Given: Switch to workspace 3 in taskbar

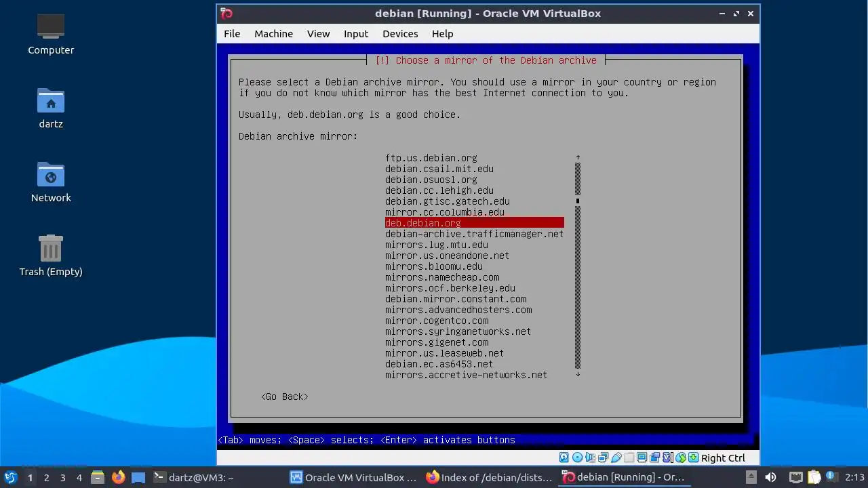Looking at the screenshot, I should [x=62, y=477].
